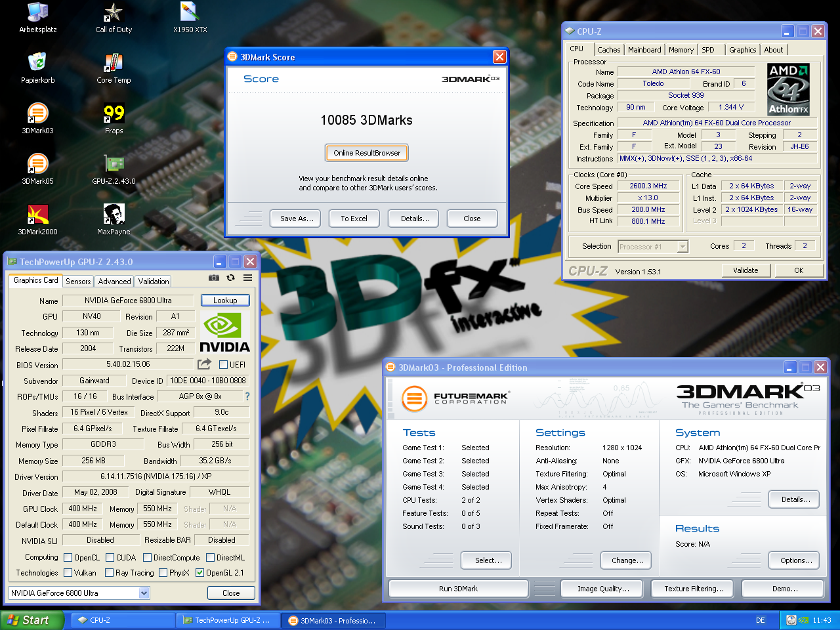Viewport: 840px width, 630px height.
Task: Toggle the PhysX checkbox
Action: [x=163, y=573]
